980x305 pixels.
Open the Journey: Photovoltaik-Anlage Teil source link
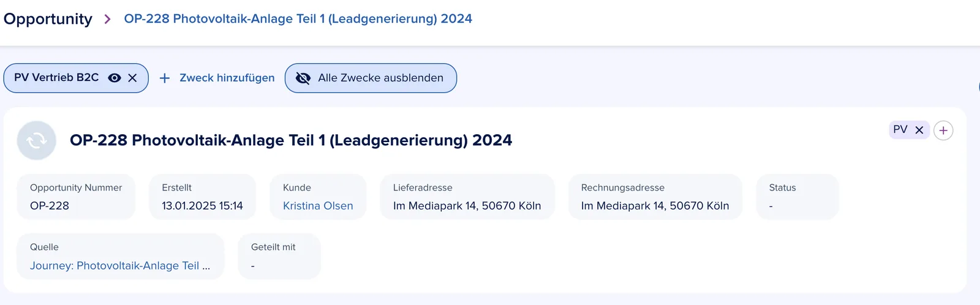pos(120,266)
